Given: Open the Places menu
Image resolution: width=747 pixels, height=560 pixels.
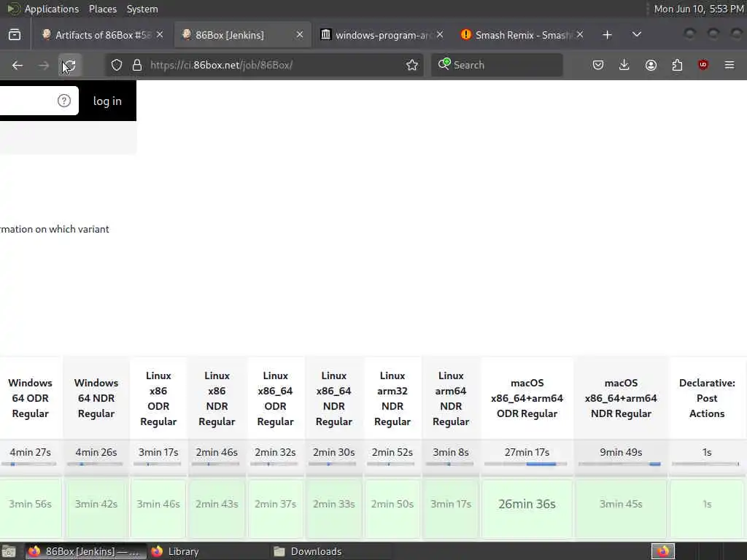Looking at the screenshot, I should click(103, 9).
